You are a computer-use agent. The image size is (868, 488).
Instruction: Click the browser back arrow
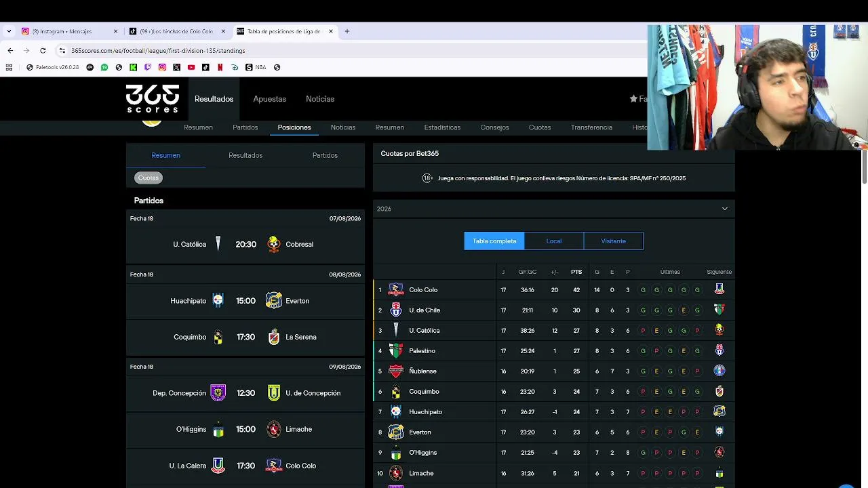click(10, 51)
